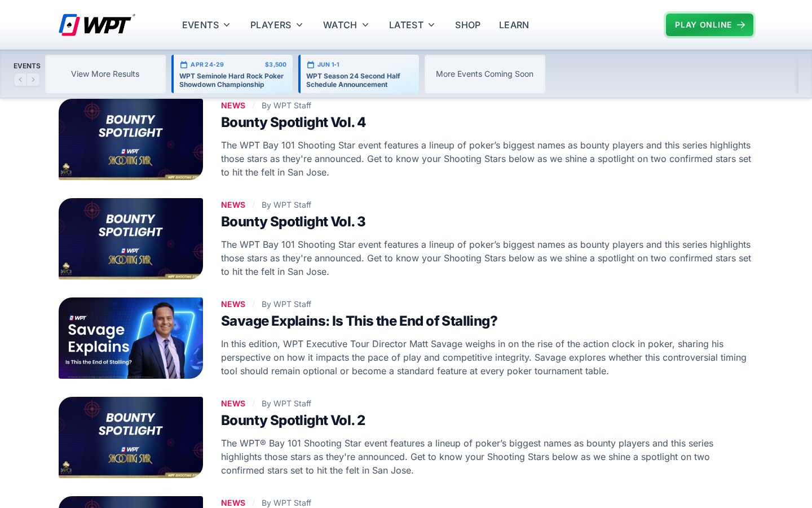Click previous events arrow
The height and width of the screenshot is (508, 812).
point(20,80)
